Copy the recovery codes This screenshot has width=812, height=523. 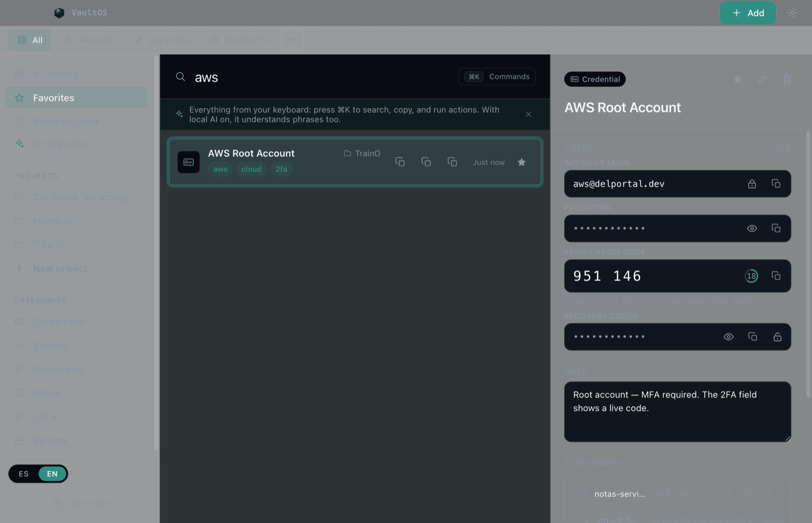[753, 337]
